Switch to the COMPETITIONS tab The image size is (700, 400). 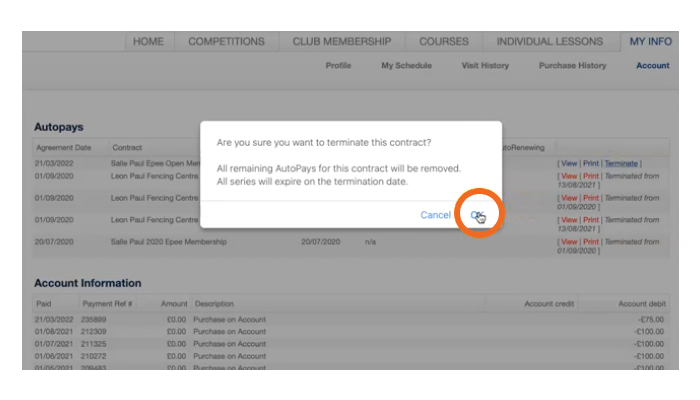pyautogui.click(x=226, y=42)
